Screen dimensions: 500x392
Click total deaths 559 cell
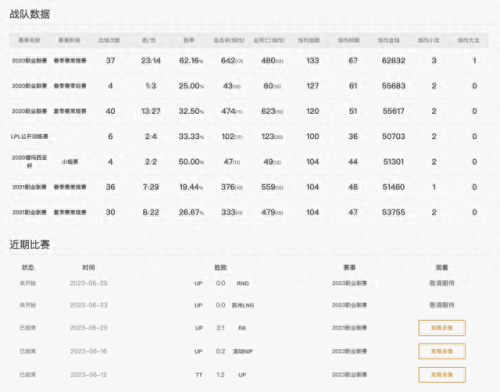pyautogui.click(x=272, y=187)
